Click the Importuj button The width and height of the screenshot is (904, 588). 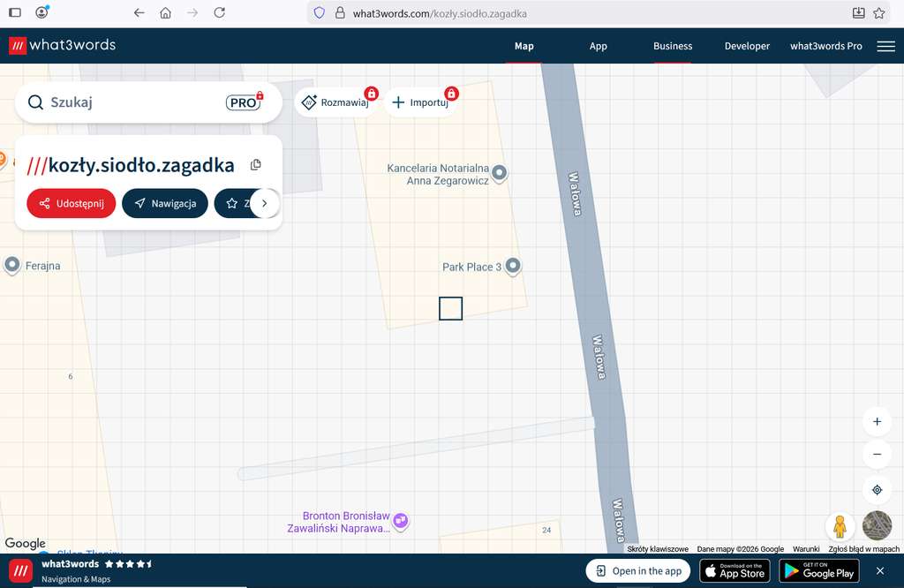click(x=421, y=102)
